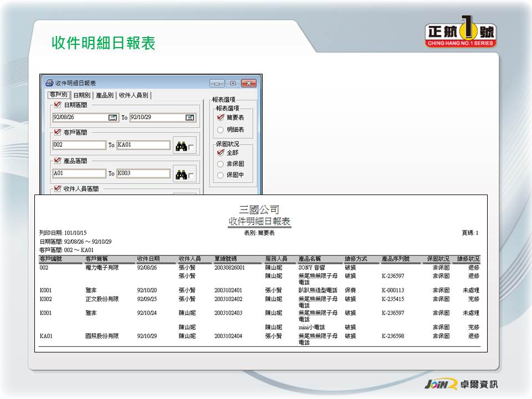
Task: Click binoculars search icon for 產品區間
Action: (x=181, y=175)
